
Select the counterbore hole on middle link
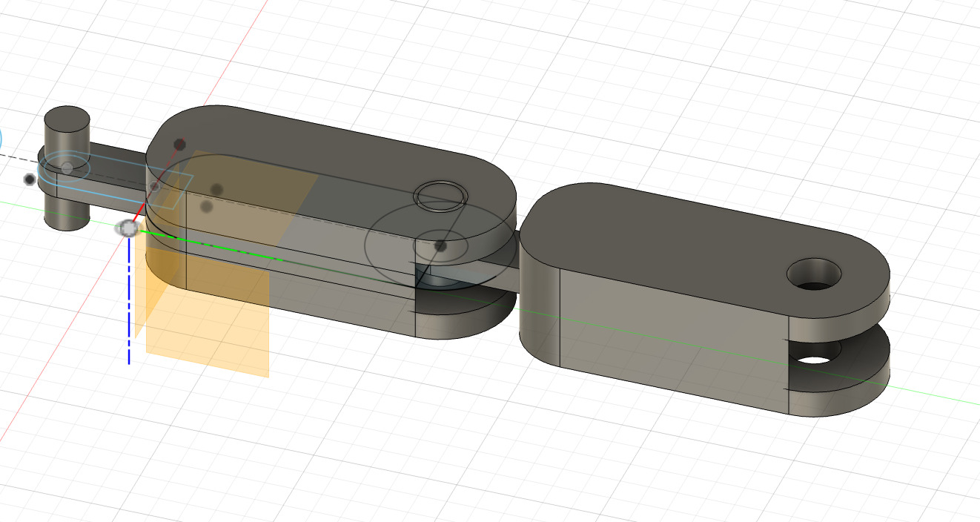441,196
